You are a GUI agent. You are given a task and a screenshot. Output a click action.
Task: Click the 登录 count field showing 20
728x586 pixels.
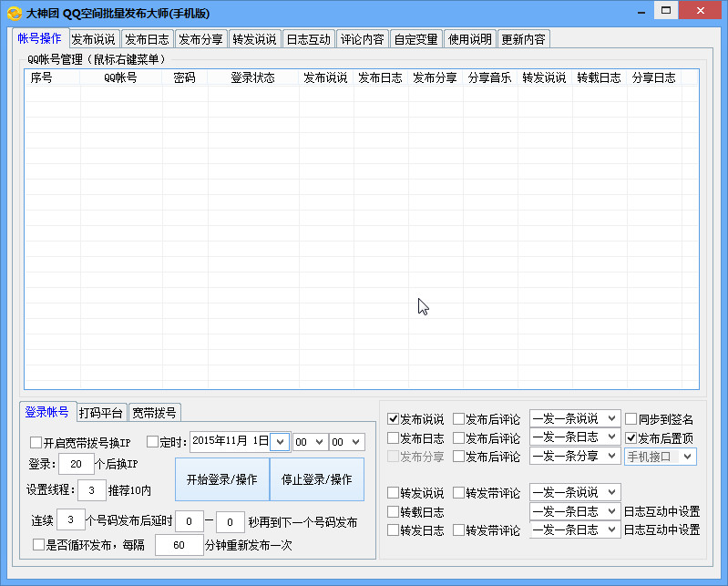coord(77,464)
